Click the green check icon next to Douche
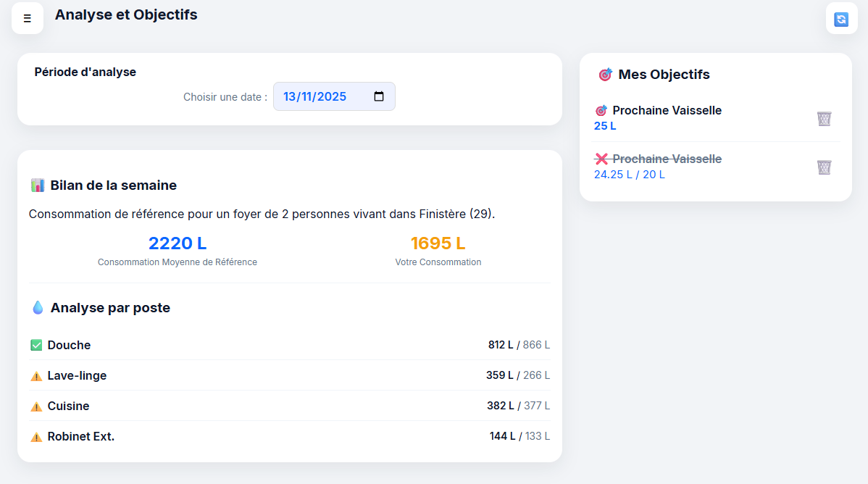Screen dimensions: 868x484 [36, 346]
